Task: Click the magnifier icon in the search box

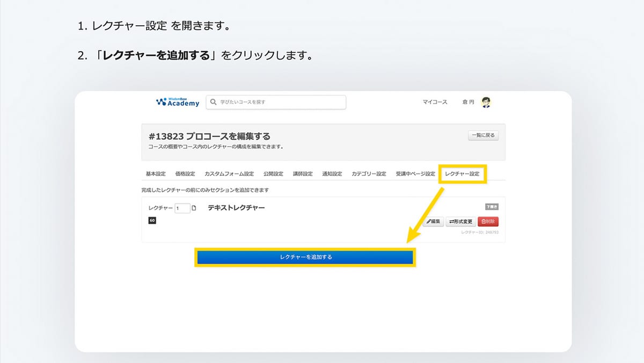Action: [214, 102]
